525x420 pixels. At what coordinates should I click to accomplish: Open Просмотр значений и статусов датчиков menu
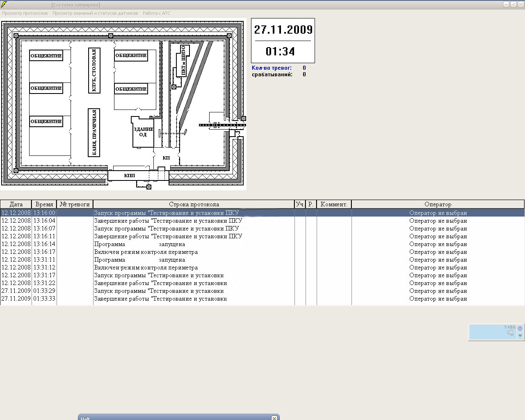point(95,13)
